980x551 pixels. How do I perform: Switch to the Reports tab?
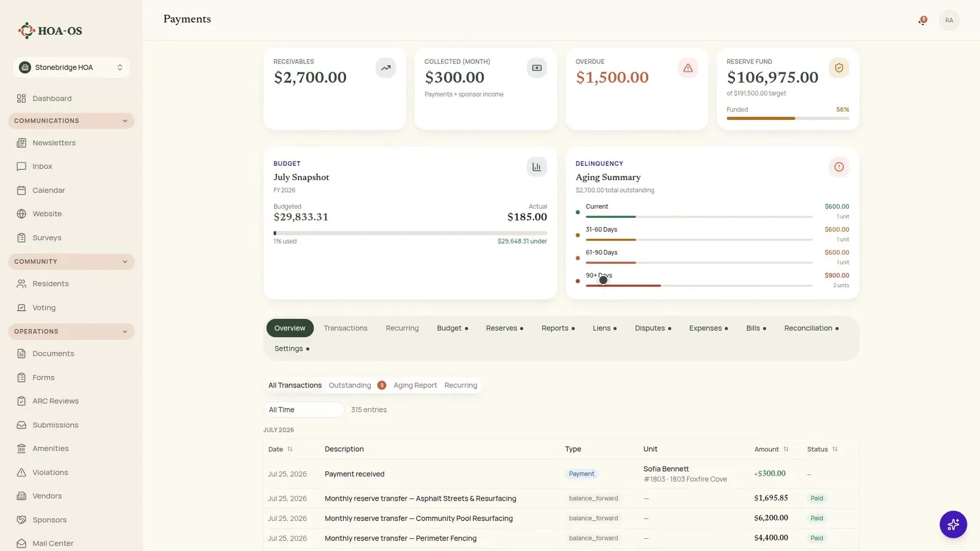click(x=558, y=328)
